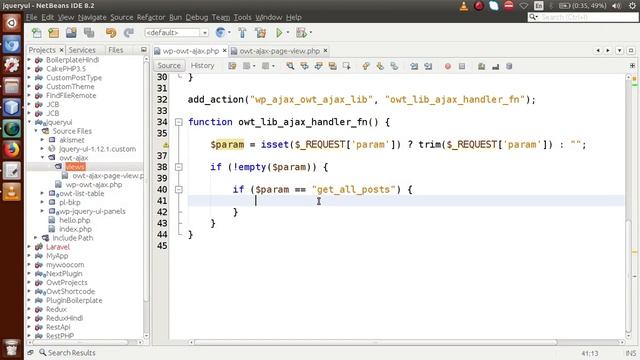
Task: Close the wp-owt-ajax.php editor tab
Action: click(224, 51)
